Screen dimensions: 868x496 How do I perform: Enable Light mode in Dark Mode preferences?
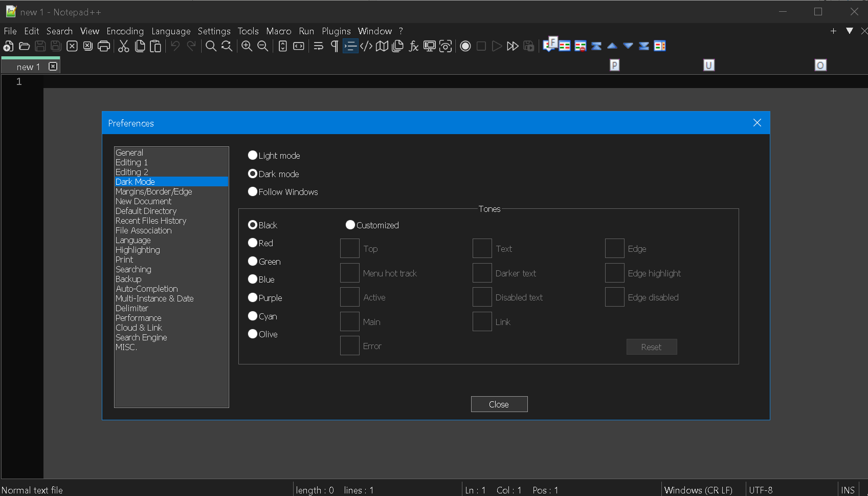coord(252,155)
